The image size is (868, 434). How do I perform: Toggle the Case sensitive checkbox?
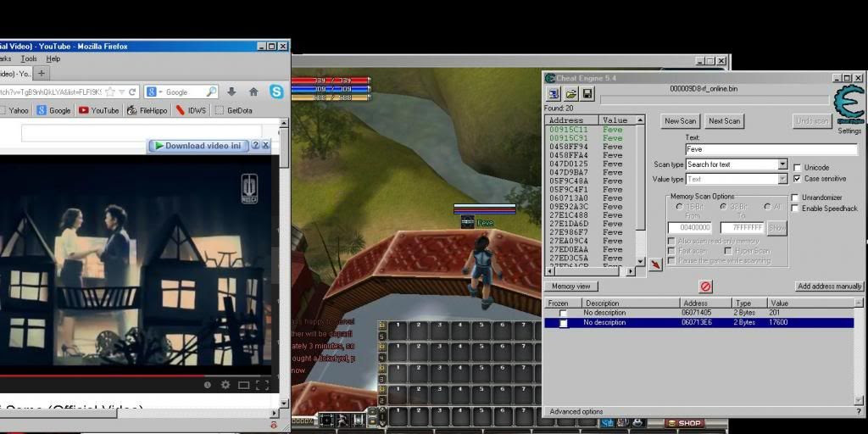pyautogui.click(x=797, y=179)
